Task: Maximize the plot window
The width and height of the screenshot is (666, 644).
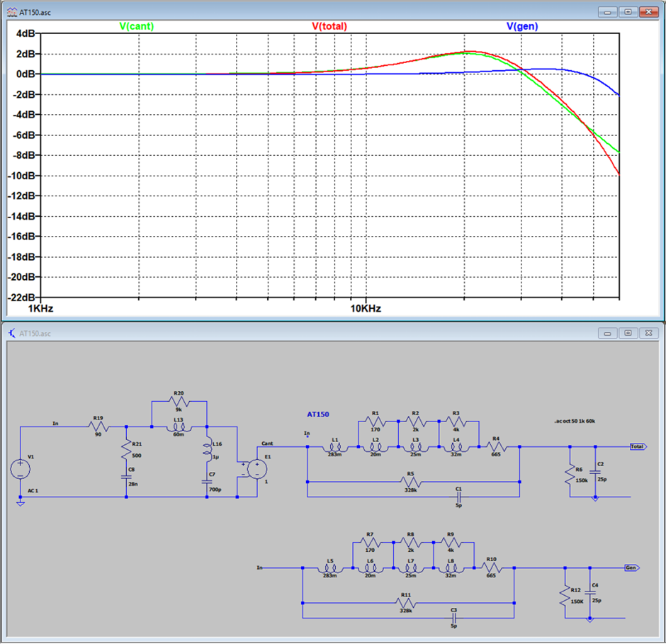Action: click(628, 12)
